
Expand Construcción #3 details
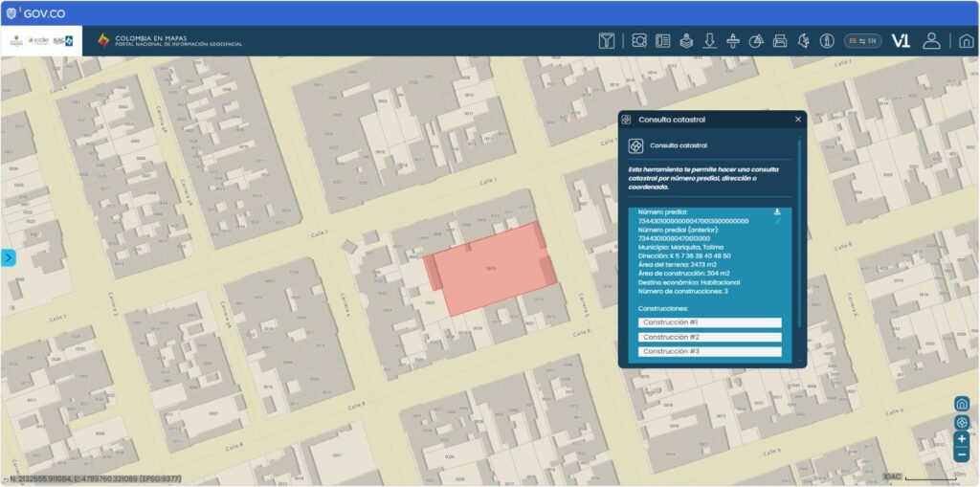click(709, 352)
